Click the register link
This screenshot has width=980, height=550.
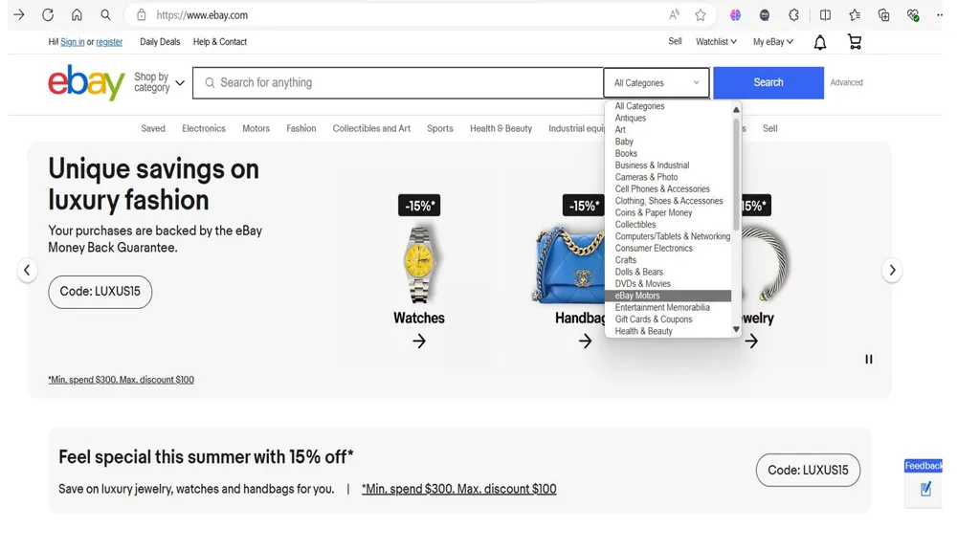pos(109,42)
